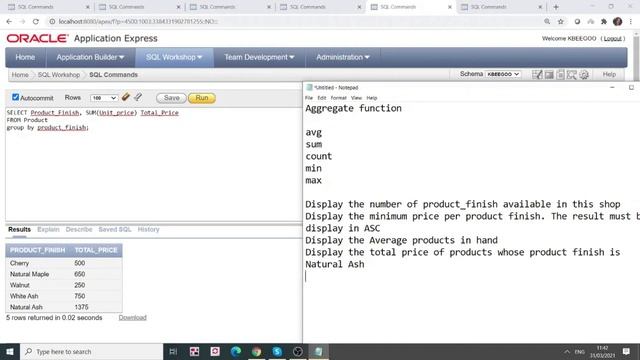
Task: Expand the Application Builder menu
Action: [90, 57]
